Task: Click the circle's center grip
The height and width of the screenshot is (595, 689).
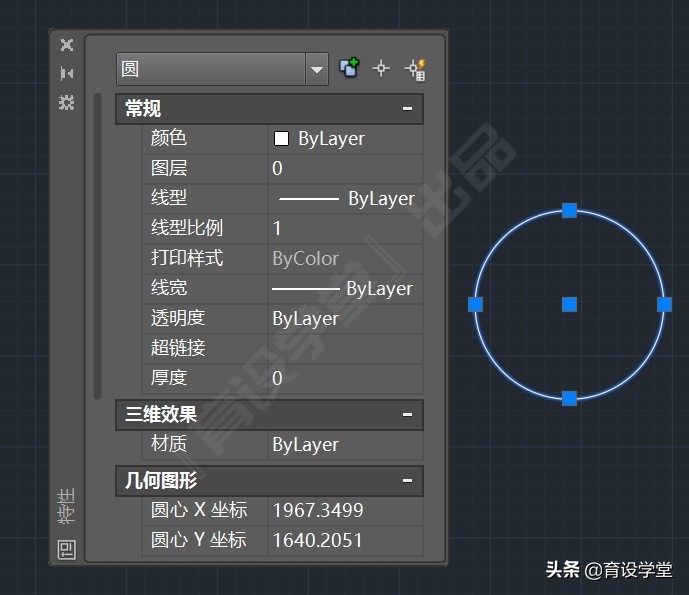Action: tap(569, 305)
